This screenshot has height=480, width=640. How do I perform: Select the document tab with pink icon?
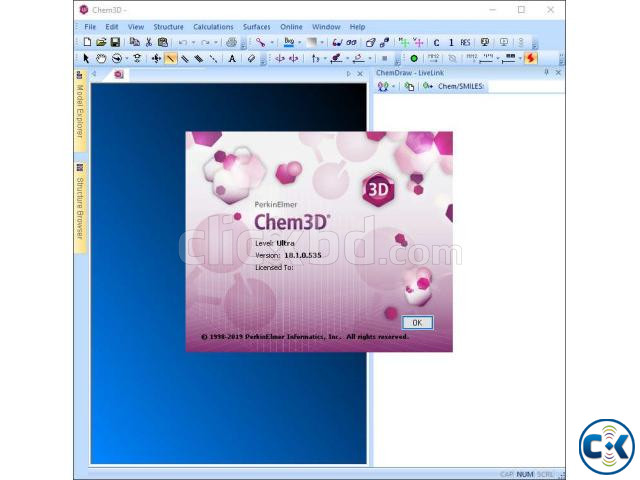(x=119, y=74)
